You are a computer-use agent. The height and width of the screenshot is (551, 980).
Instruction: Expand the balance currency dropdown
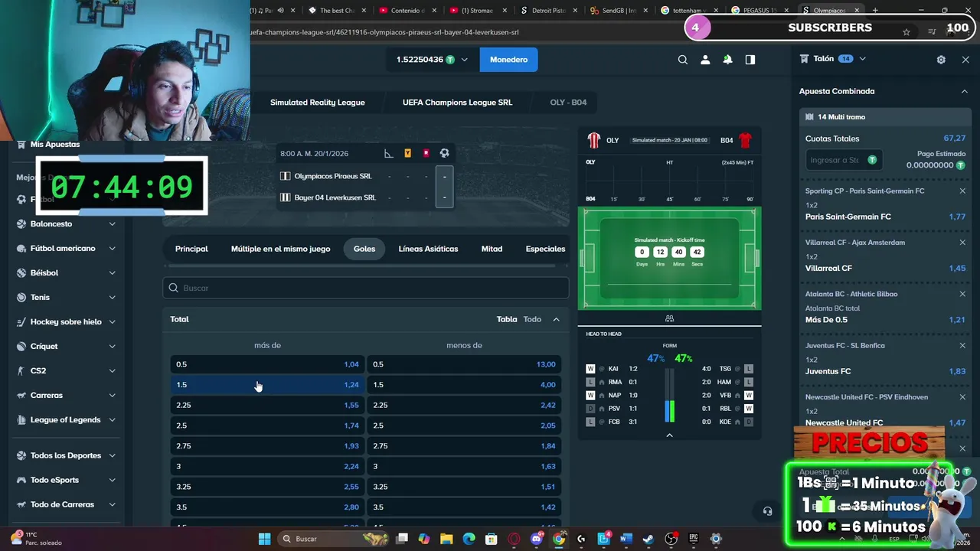464,60
